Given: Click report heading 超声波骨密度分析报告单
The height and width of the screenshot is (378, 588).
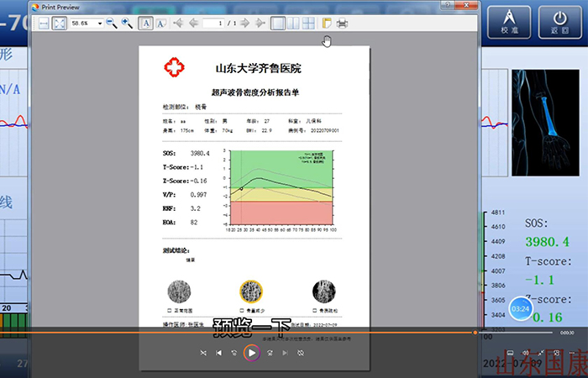Looking at the screenshot, I should click(x=255, y=92).
